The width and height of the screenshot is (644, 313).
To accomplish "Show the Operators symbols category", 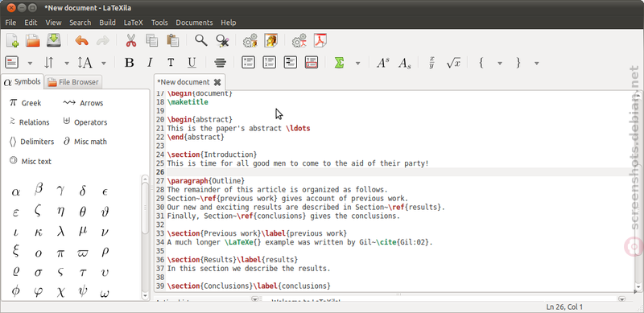I will pos(85,122).
